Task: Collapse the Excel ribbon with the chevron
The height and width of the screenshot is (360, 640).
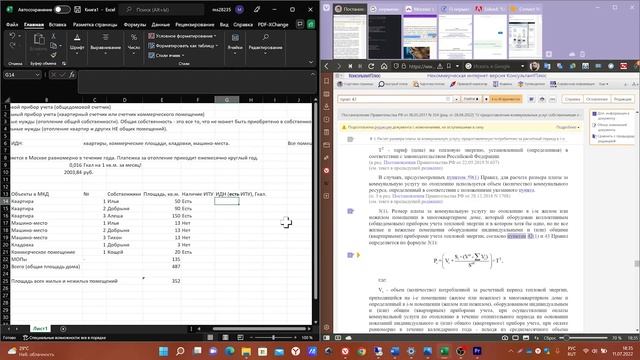Action: [x=311, y=62]
